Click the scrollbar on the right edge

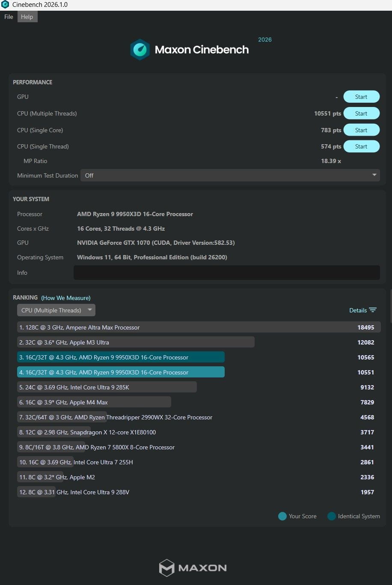point(391,306)
